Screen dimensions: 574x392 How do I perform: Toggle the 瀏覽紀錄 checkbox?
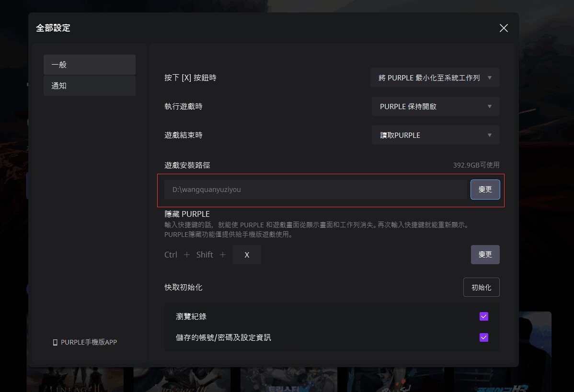tap(484, 316)
